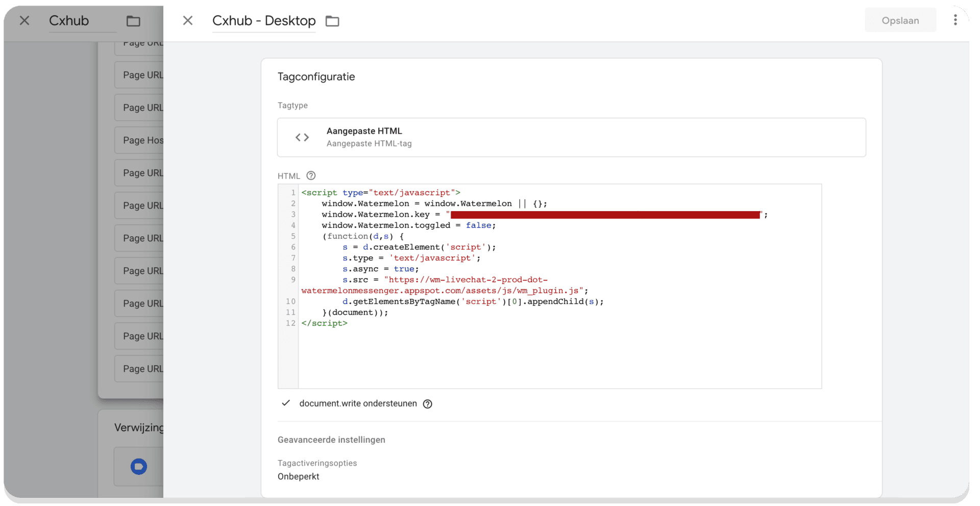The width and height of the screenshot is (980, 506).
Task: Click the blue chat trigger icon under Verwijzingen
Action: click(x=139, y=466)
